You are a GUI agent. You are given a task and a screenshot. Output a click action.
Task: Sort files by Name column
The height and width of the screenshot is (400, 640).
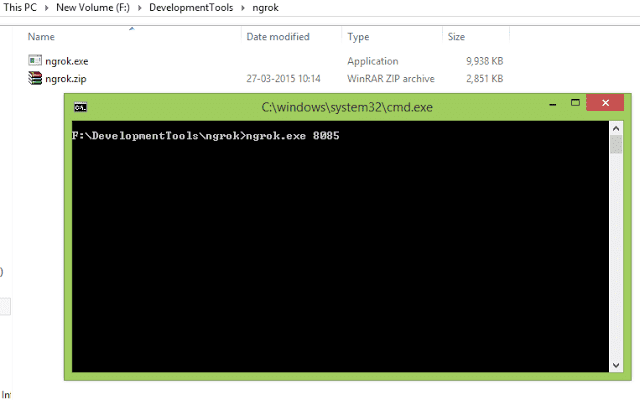(41, 37)
